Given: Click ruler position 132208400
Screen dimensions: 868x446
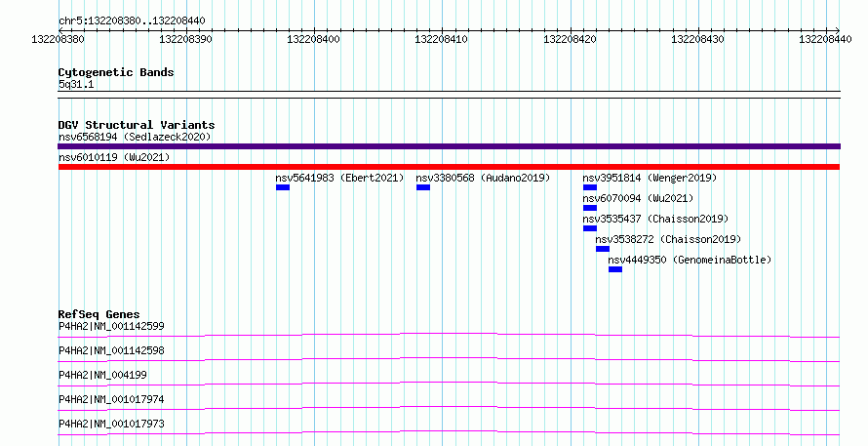Looking at the screenshot, I should tap(313, 39).
